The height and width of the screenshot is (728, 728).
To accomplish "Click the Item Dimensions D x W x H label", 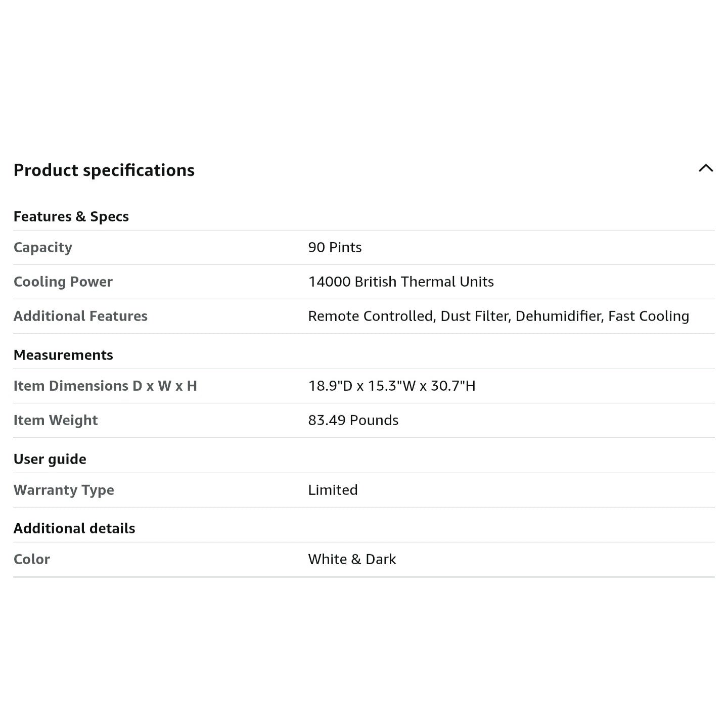I will (x=105, y=386).
